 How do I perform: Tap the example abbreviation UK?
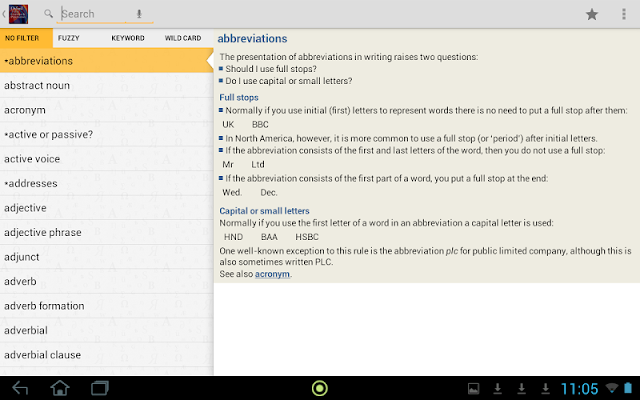(x=228, y=124)
